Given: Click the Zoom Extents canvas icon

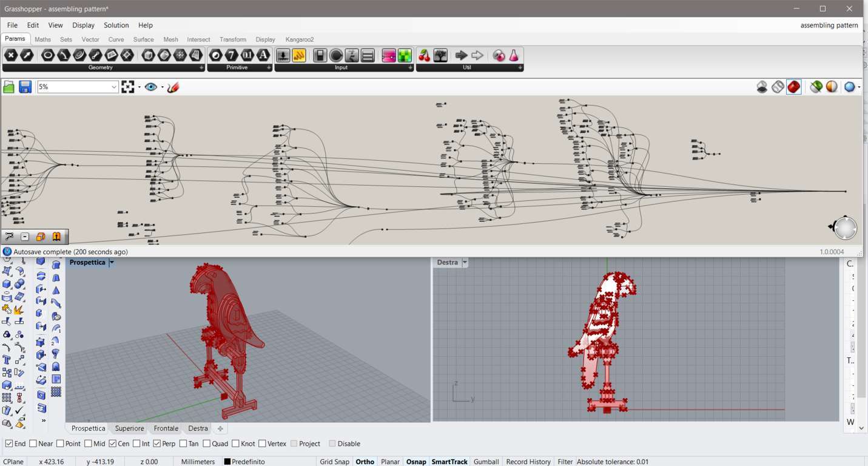Looking at the screenshot, I should [127, 87].
